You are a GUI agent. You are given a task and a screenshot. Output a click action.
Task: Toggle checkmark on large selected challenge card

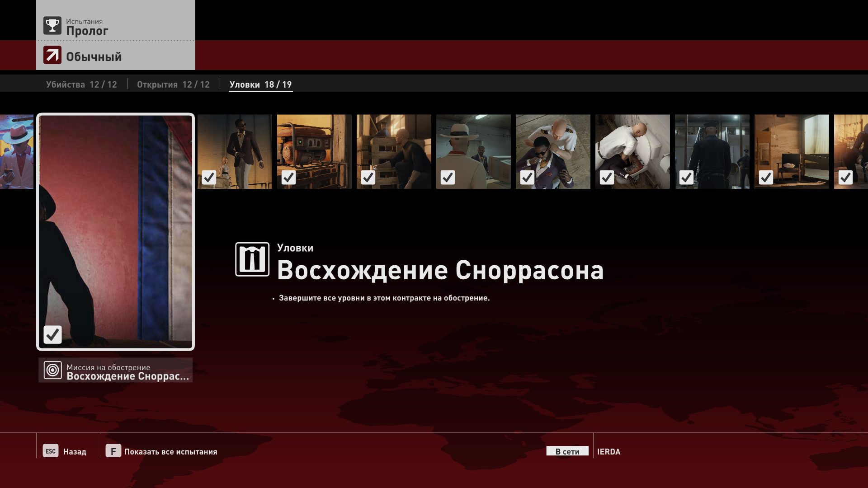click(x=52, y=335)
